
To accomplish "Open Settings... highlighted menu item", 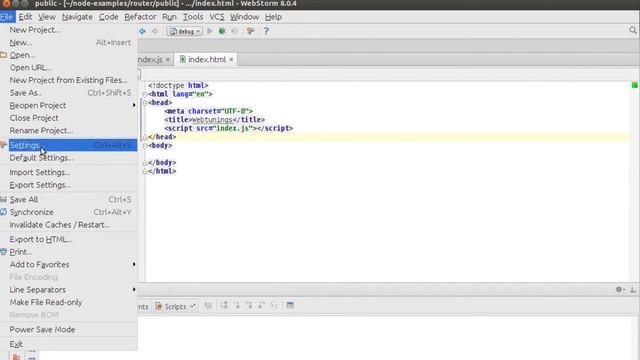I will pyautogui.click(x=69, y=145).
